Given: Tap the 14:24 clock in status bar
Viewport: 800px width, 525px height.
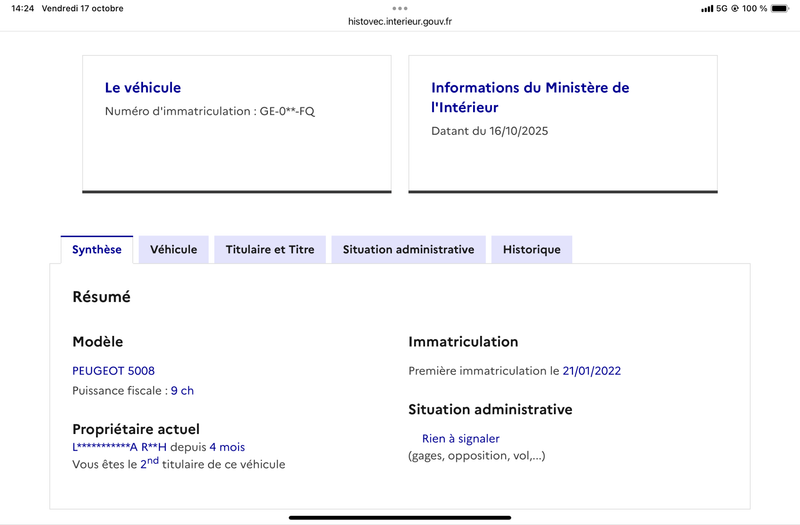Looking at the screenshot, I should click(x=22, y=8).
